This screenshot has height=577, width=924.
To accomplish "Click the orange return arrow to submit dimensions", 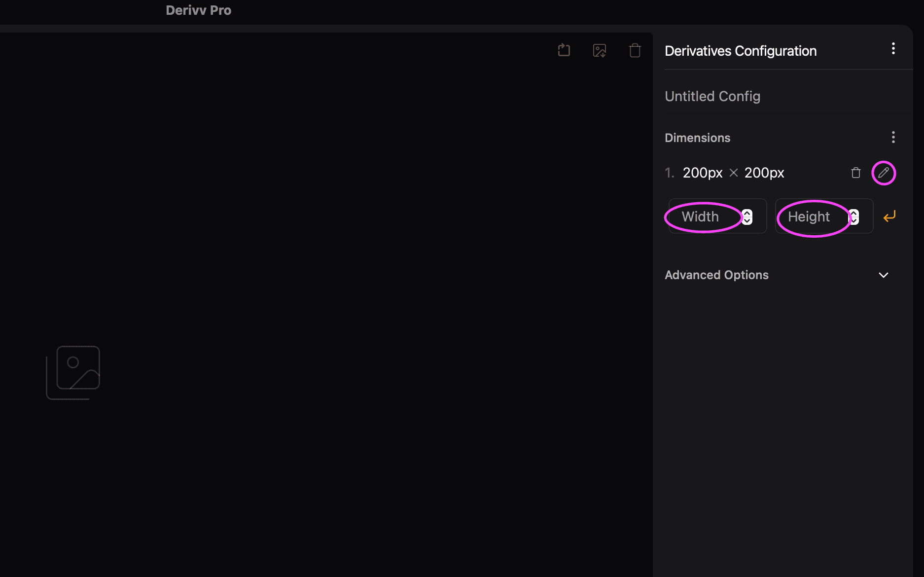I will (889, 216).
